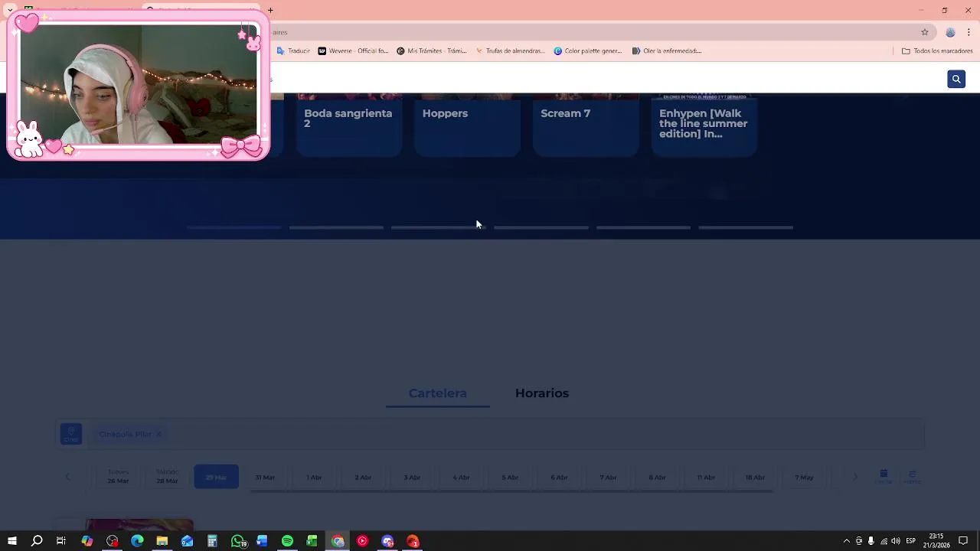Open Outlook from the taskbar
Image resolution: width=980 pixels, height=551 pixels.
188,541
